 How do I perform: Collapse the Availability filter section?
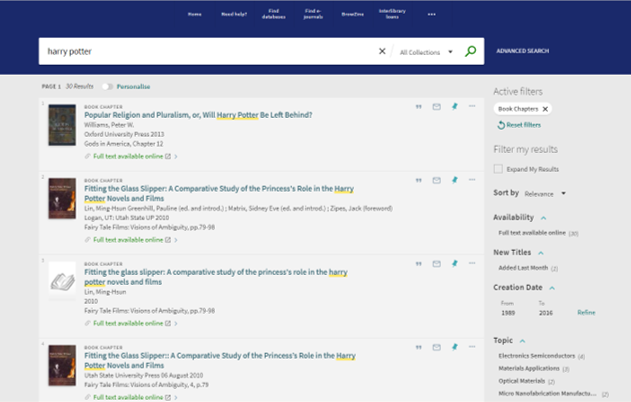pyautogui.click(x=544, y=216)
